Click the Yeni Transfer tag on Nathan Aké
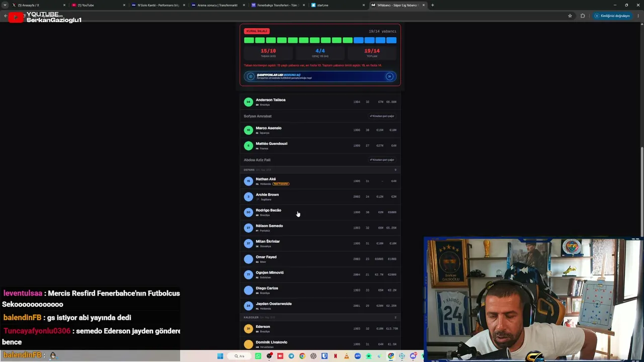Viewport: 644px width, 362px height. [281, 184]
